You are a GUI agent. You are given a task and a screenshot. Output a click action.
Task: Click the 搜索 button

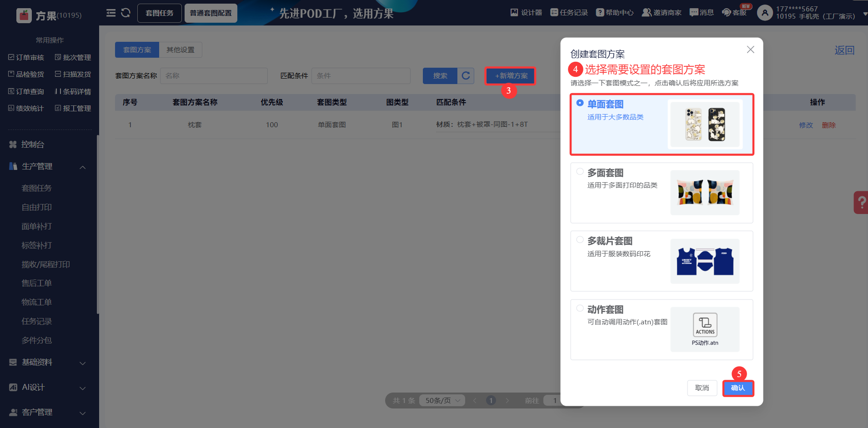click(x=440, y=76)
